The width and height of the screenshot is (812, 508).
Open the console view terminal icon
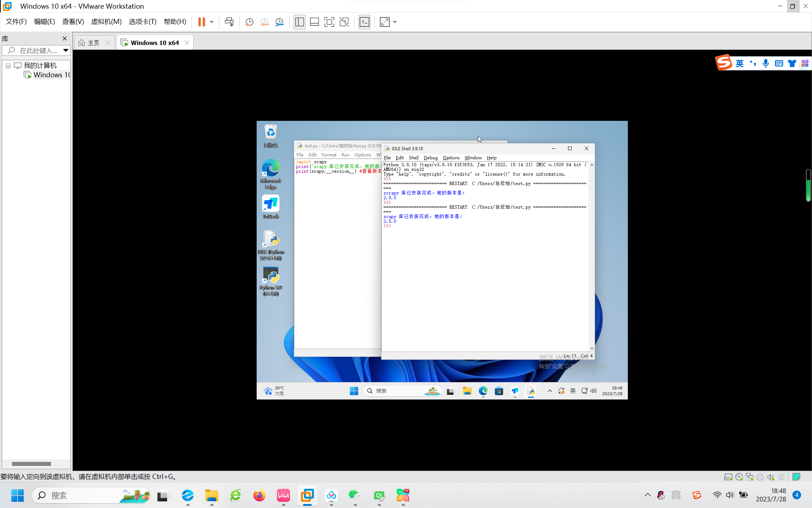364,22
